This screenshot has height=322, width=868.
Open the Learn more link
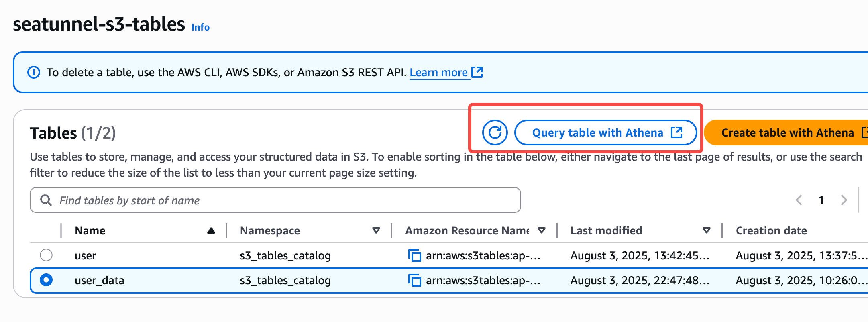(438, 73)
